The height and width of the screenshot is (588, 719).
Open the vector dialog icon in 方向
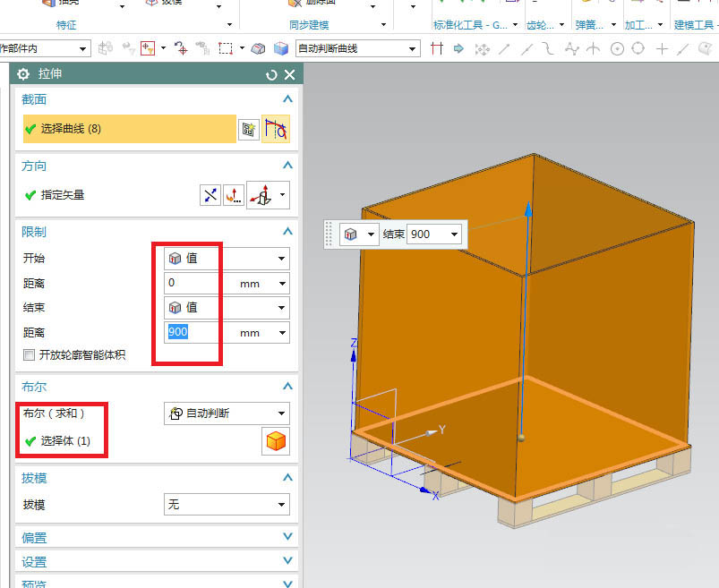click(x=234, y=194)
